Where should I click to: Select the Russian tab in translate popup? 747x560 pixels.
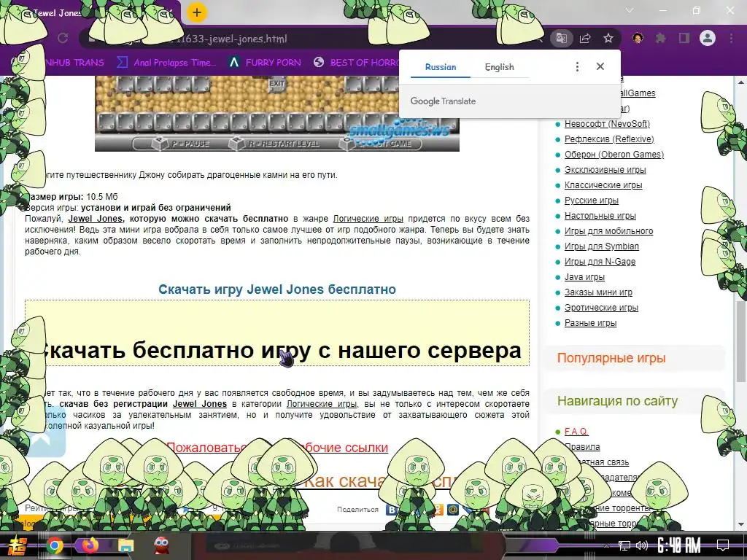pyautogui.click(x=441, y=67)
